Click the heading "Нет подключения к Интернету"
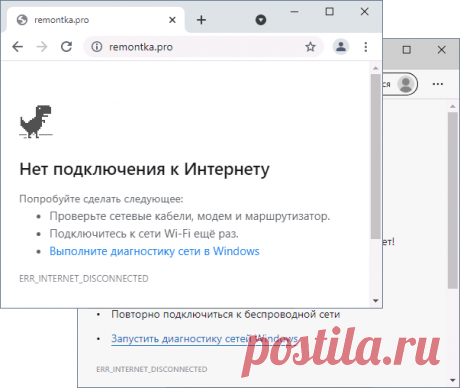460x388 pixels. [144, 169]
